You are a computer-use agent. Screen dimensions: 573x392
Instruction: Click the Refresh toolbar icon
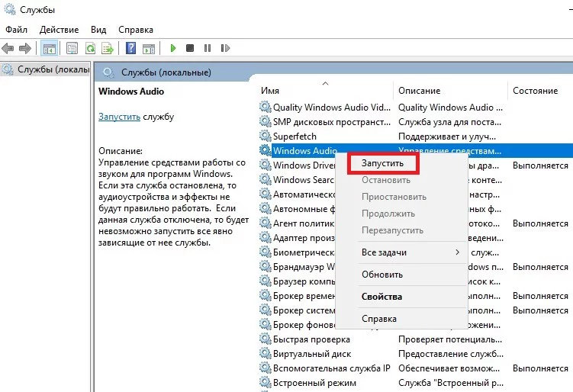[90, 48]
